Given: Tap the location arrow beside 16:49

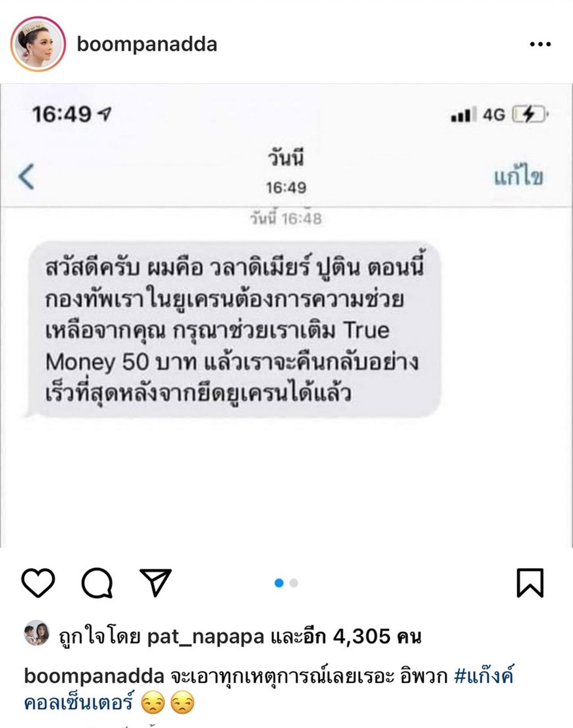Looking at the screenshot, I should point(105,114).
